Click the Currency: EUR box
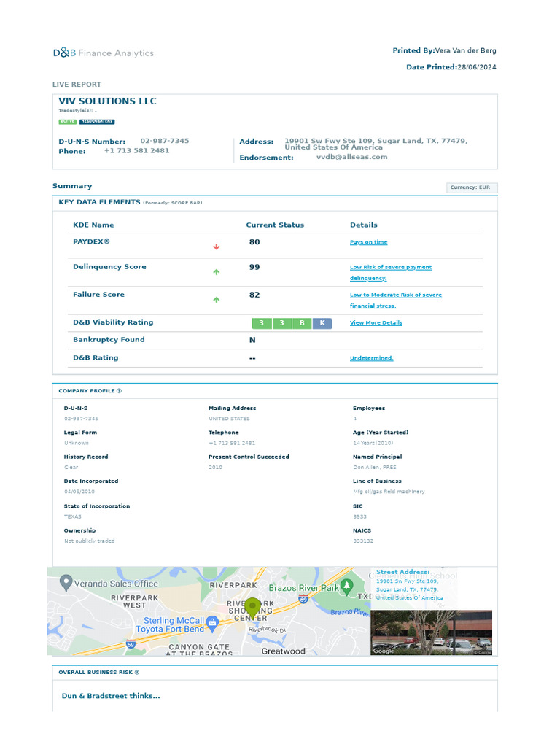Image resolution: width=560 pixels, height=747 pixels. [472, 187]
